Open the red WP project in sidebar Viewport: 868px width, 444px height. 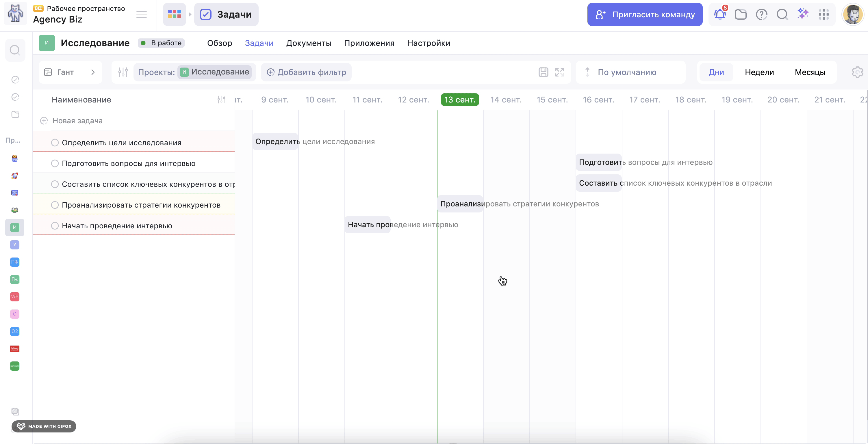(15, 296)
